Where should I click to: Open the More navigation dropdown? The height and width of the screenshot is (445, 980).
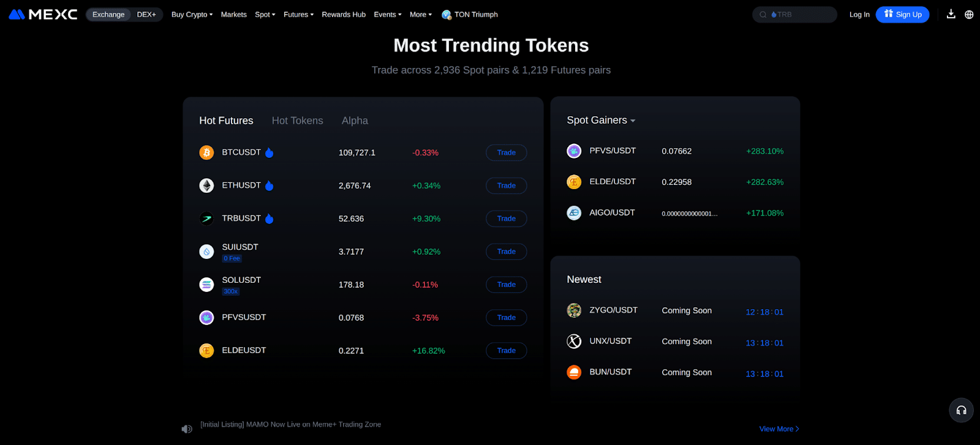coord(421,15)
